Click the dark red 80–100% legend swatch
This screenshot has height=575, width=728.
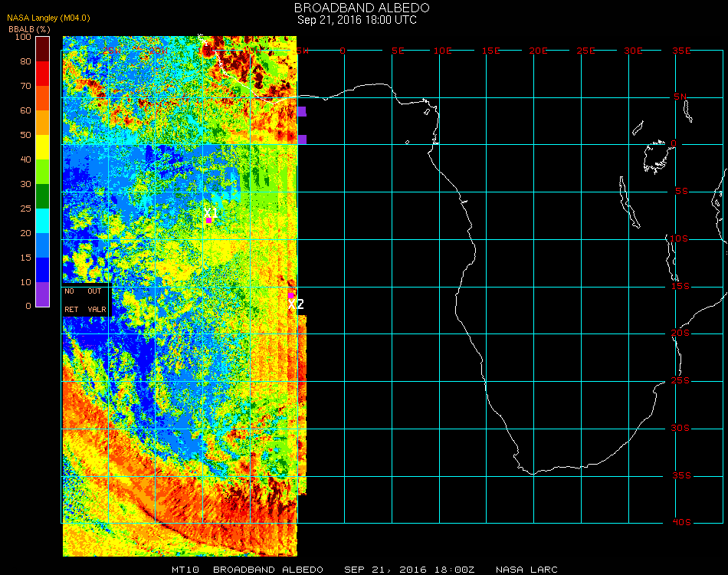coord(43,49)
